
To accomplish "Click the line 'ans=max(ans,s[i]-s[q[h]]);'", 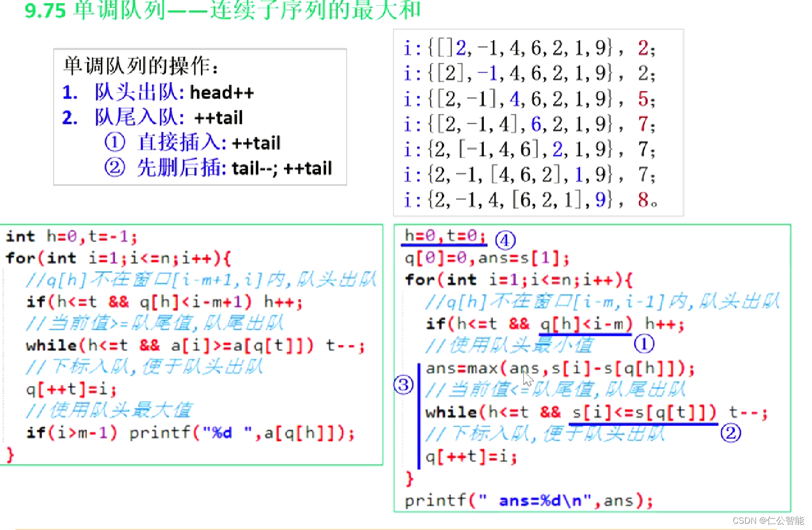I will (x=560, y=368).
